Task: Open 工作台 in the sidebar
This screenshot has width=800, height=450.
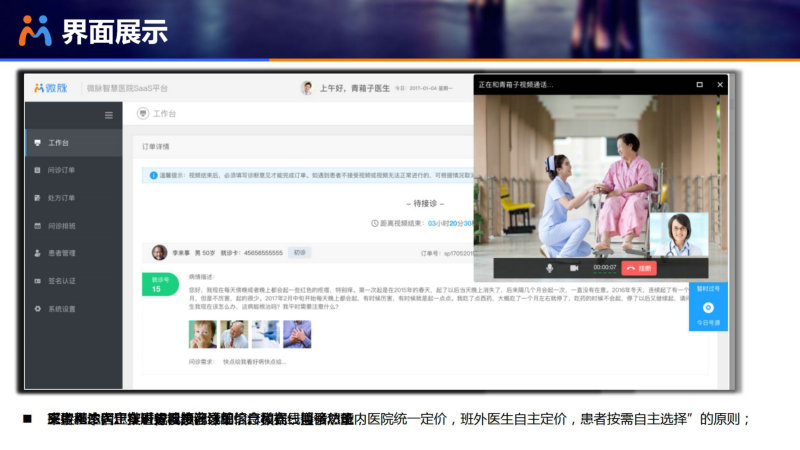Action: tap(73, 143)
